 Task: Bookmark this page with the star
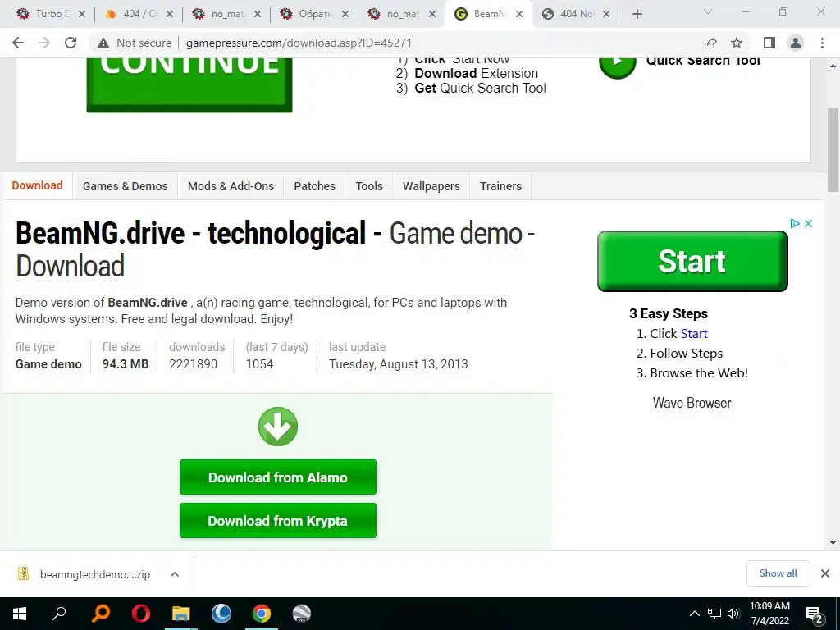737,43
